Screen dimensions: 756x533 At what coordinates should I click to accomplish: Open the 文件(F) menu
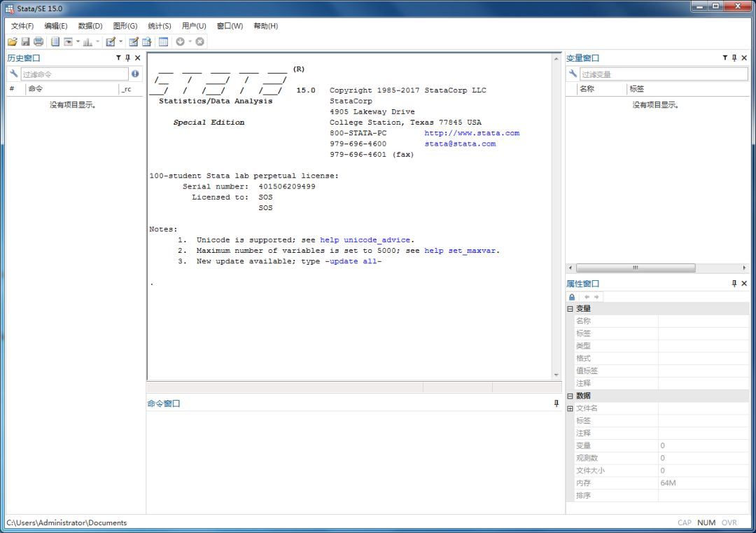coord(22,26)
